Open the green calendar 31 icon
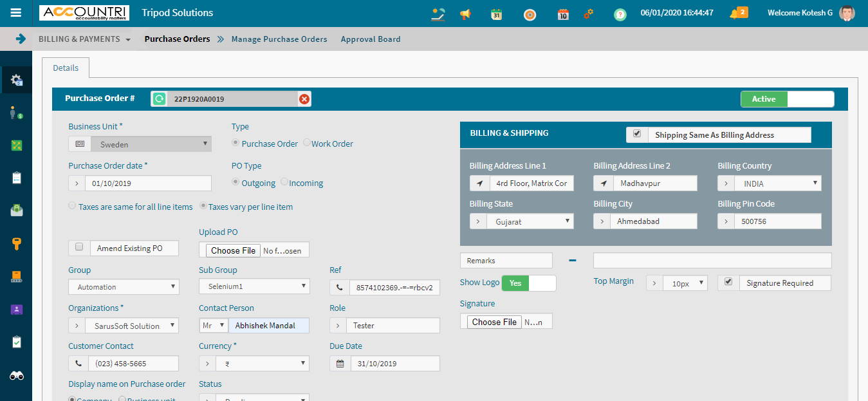This screenshot has width=868, height=401. 496,14
